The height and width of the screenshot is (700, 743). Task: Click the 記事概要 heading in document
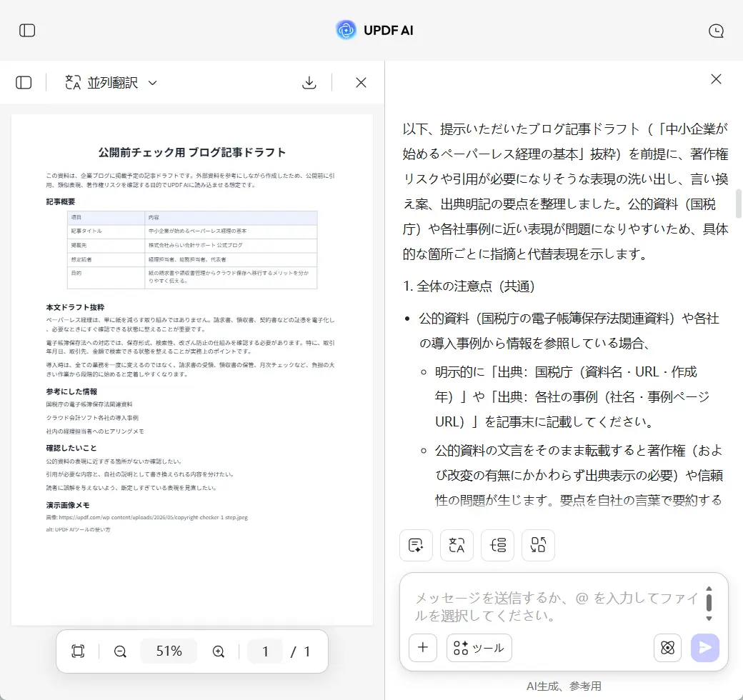(61, 201)
